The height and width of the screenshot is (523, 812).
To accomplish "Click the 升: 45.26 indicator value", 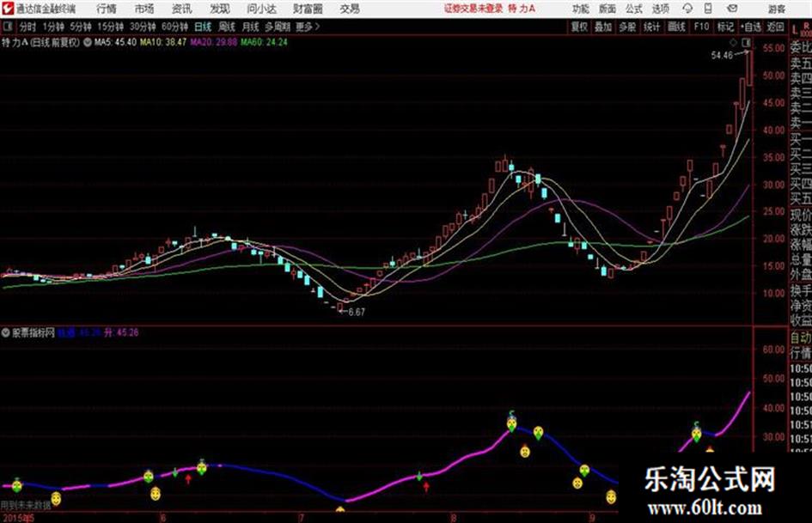I will point(122,332).
